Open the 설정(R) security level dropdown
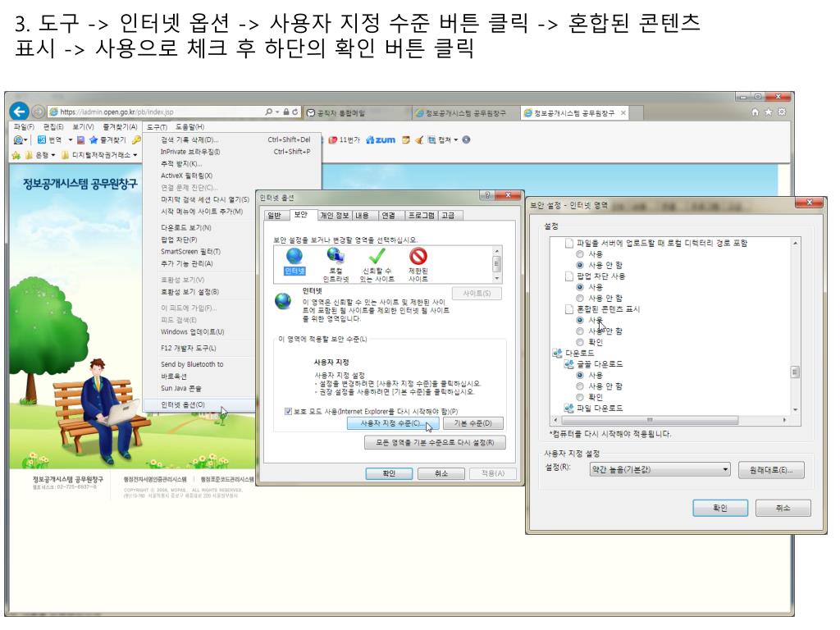The height and width of the screenshot is (630, 840). pos(660,470)
